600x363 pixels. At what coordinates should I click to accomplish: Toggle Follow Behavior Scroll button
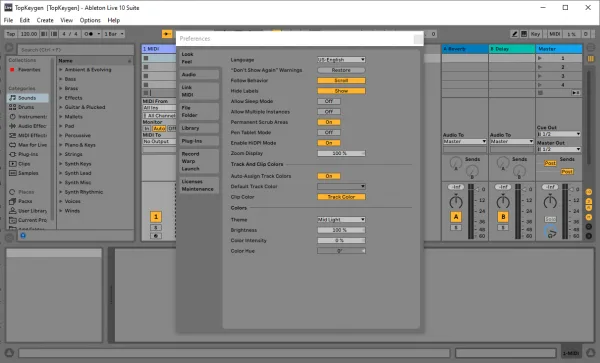[341, 81]
